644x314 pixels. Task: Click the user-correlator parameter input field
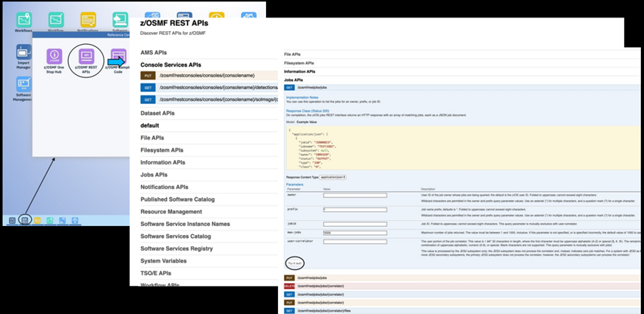(355, 242)
